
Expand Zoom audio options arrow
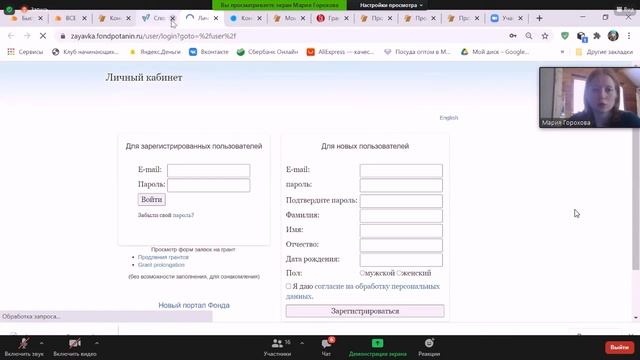click(42, 343)
